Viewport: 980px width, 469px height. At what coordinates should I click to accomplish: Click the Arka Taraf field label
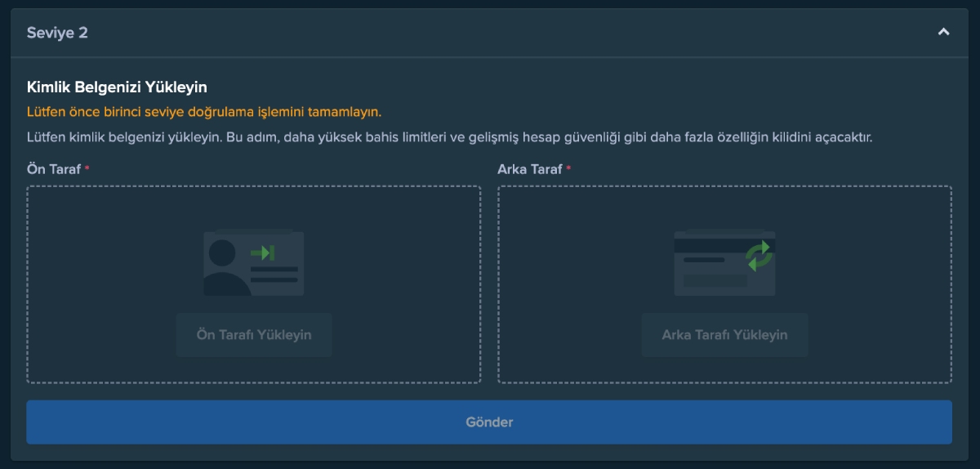coord(529,169)
